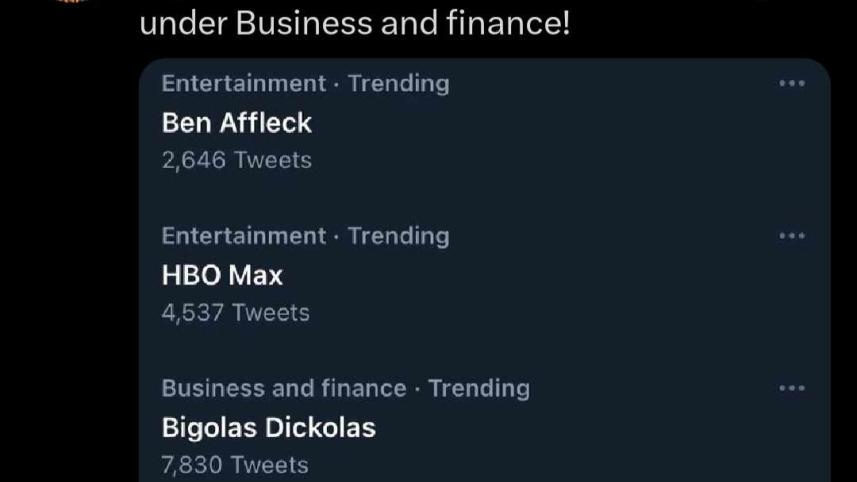The image size is (857, 482).
Task: View the 2,646 Tweets count
Action: pos(236,160)
